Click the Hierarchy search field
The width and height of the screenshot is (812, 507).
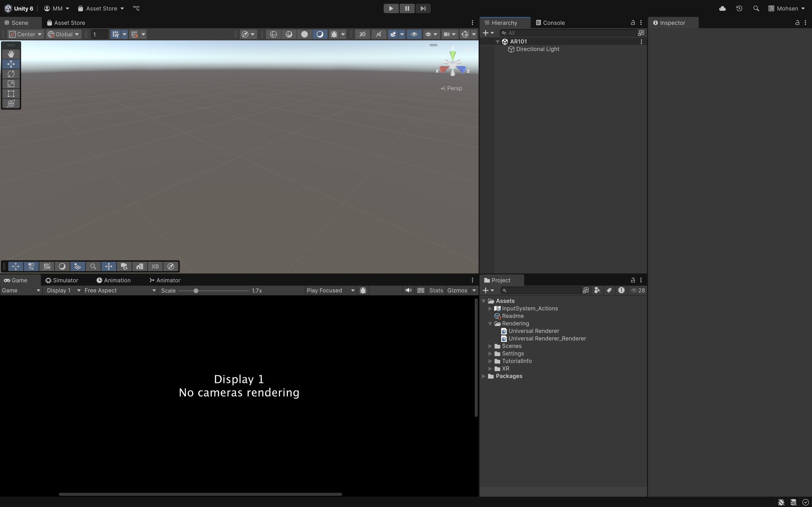point(570,33)
